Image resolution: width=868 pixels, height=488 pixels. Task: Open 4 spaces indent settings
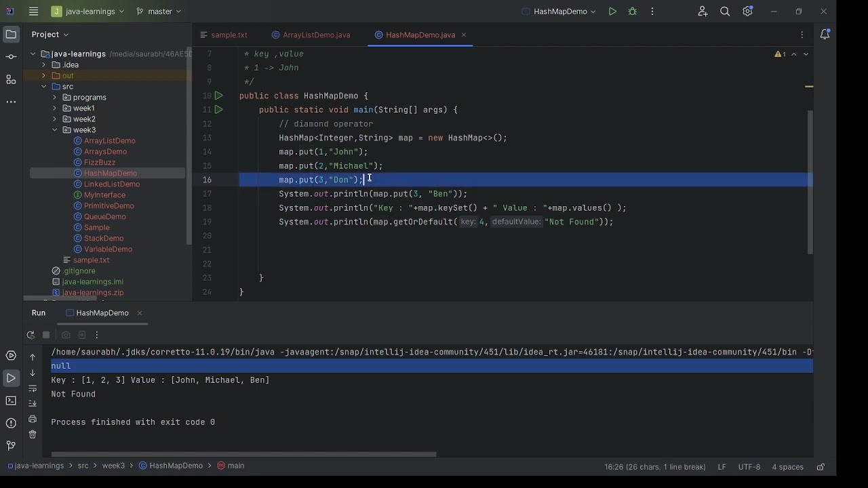(787, 467)
